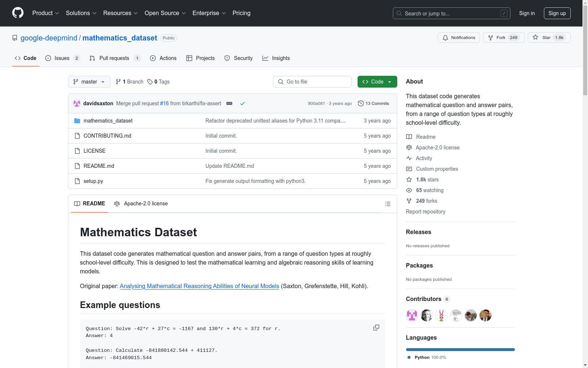
Task: Click the Notifications button
Action: click(459, 38)
